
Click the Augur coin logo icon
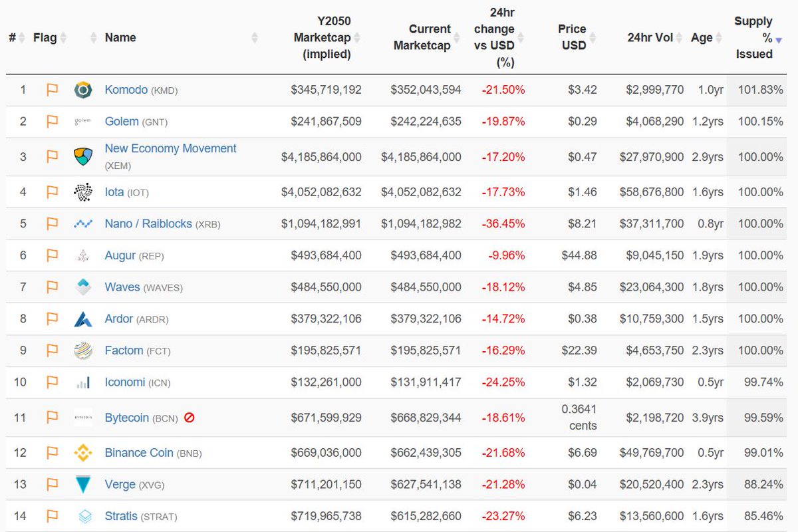tap(83, 255)
